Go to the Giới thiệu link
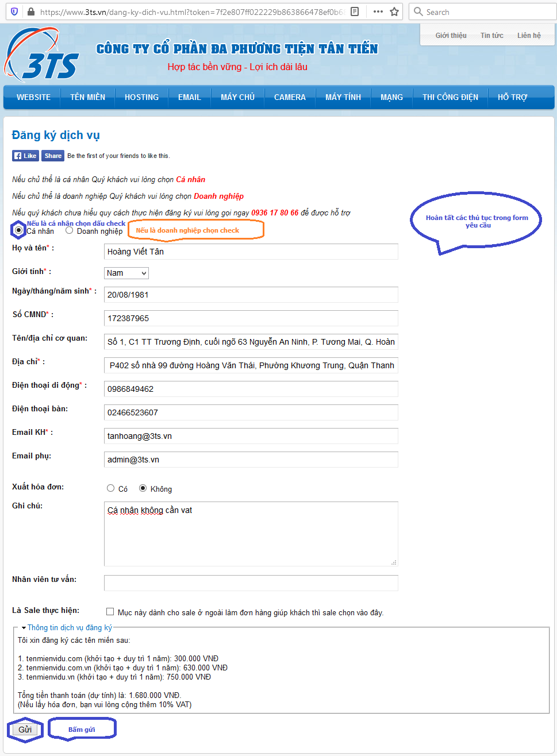Image resolution: width=557 pixels, height=756 pixels. coord(451,36)
